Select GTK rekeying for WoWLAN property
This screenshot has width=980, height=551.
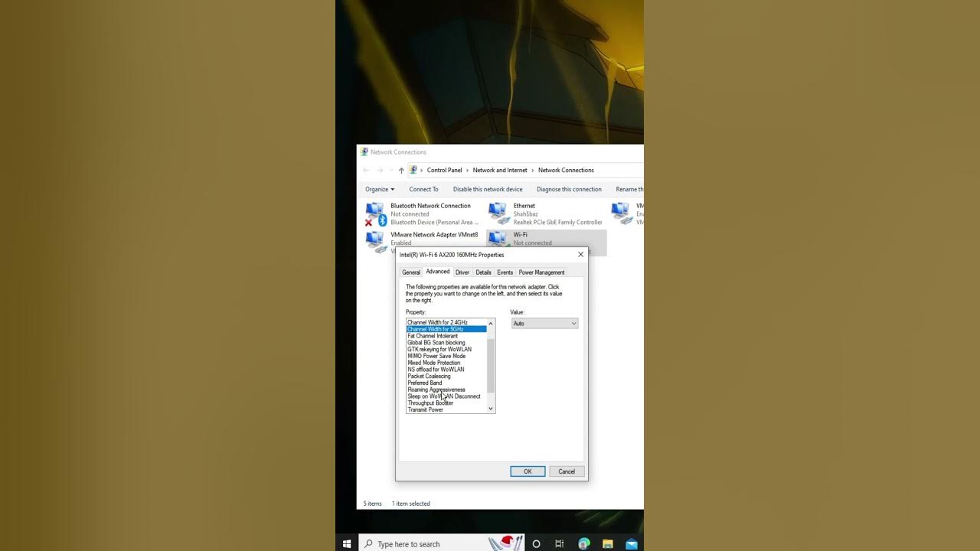(446, 349)
